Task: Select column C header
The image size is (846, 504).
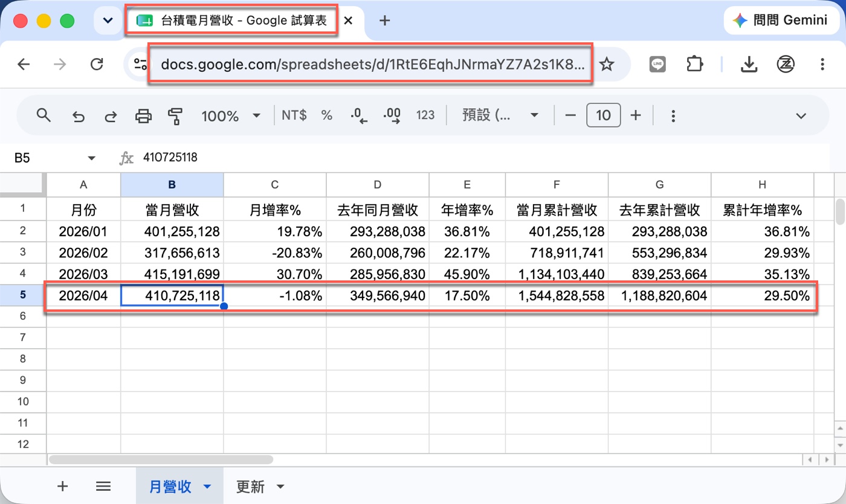Action: click(275, 185)
